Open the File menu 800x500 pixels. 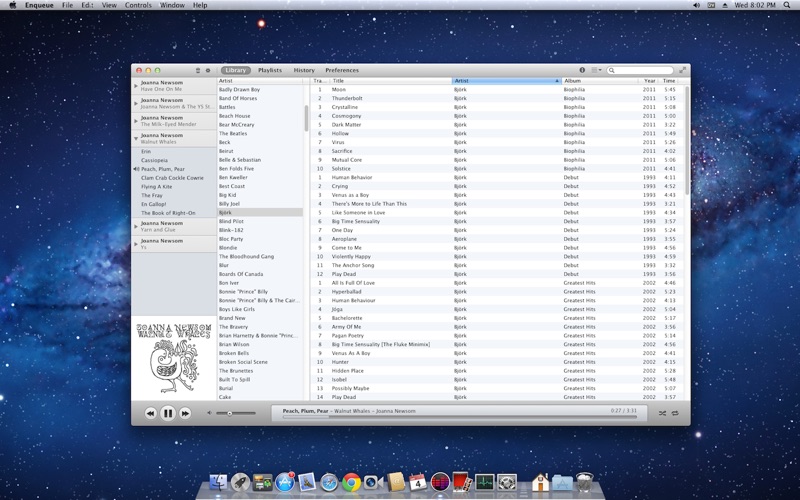pos(67,5)
